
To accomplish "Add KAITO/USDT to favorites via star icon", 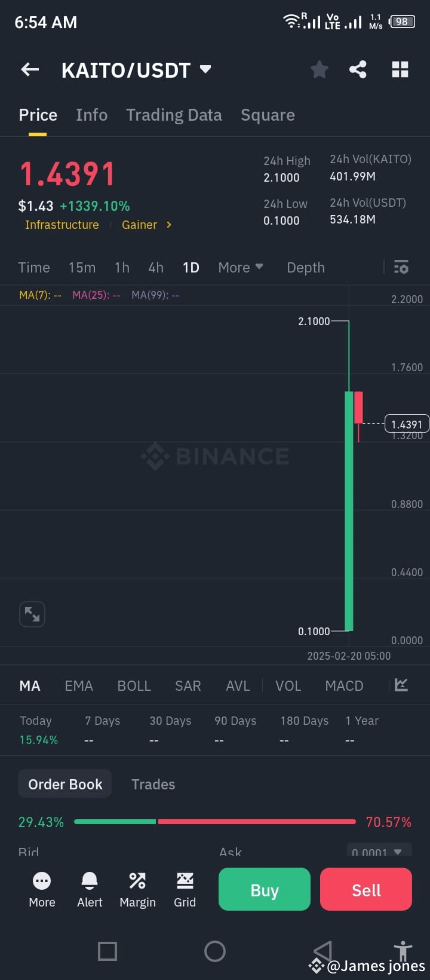I will [319, 69].
